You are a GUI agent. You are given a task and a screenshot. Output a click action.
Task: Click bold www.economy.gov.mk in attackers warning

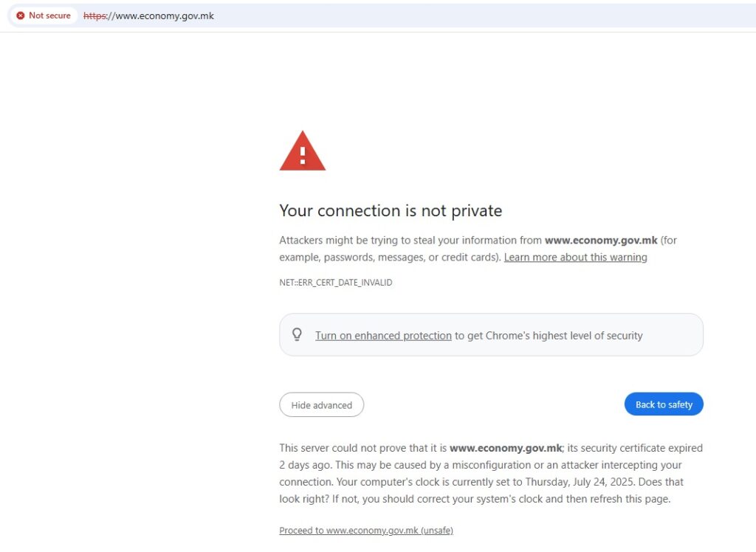601,240
